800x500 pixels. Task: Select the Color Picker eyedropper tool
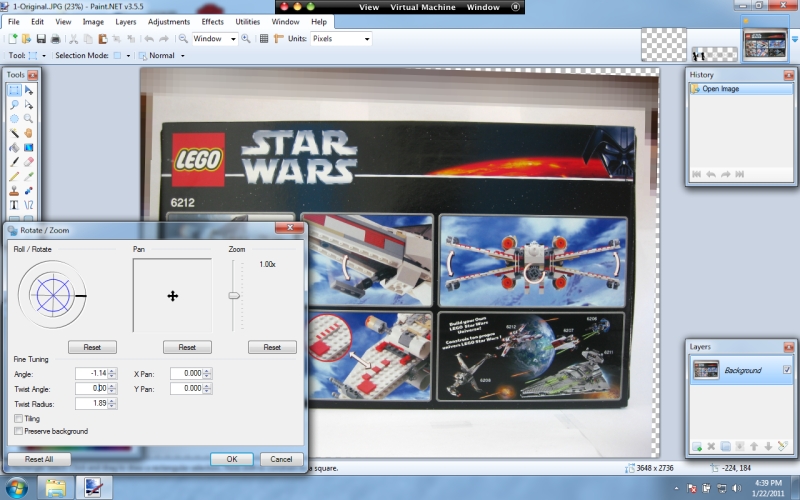[x=29, y=176]
